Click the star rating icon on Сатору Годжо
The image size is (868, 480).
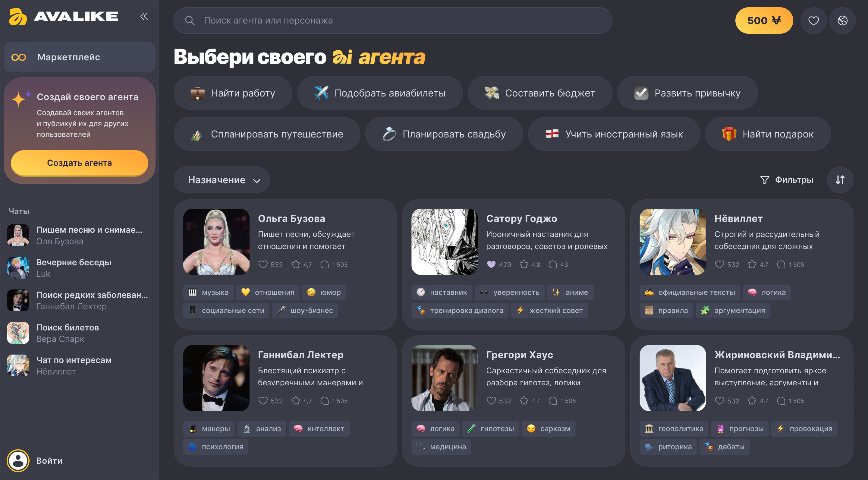(524, 265)
